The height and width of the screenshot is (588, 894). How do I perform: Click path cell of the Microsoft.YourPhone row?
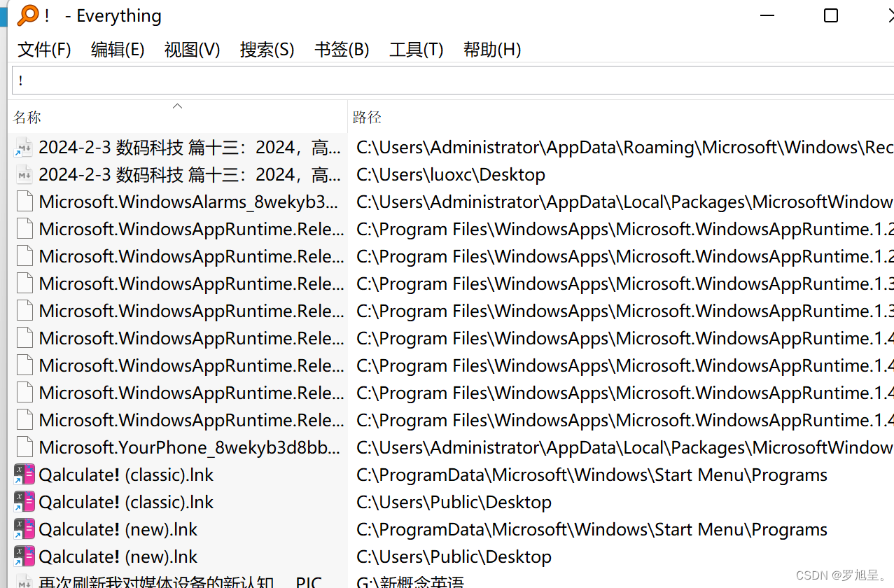pos(624,447)
